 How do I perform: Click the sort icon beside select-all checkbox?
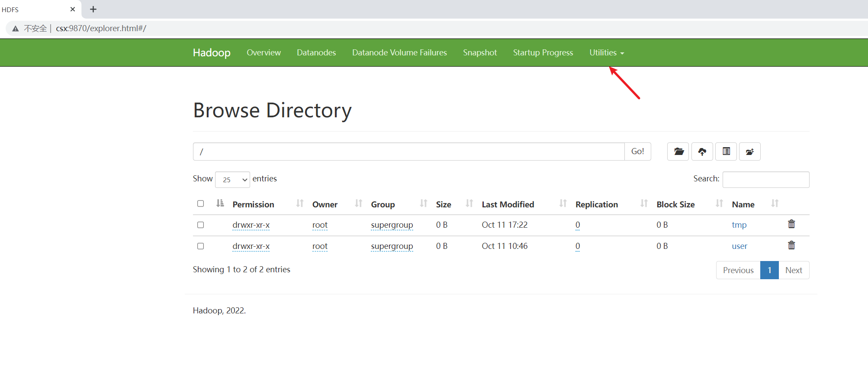(220, 203)
